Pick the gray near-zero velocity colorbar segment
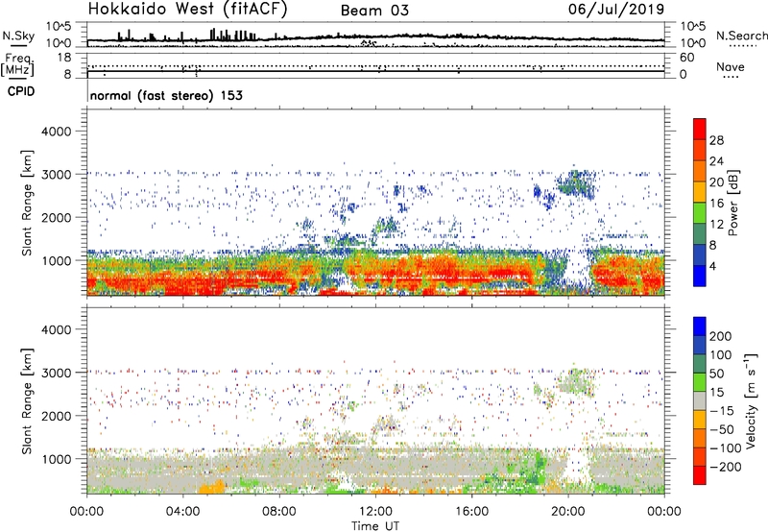The height and width of the screenshot is (532, 768). [700, 400]
